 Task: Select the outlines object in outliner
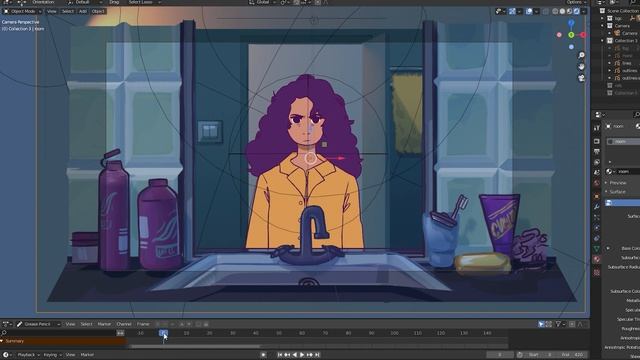(629, 71)
